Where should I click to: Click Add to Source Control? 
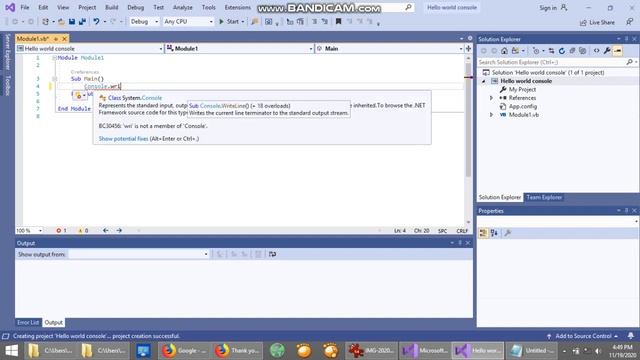[x=583, y=336]
